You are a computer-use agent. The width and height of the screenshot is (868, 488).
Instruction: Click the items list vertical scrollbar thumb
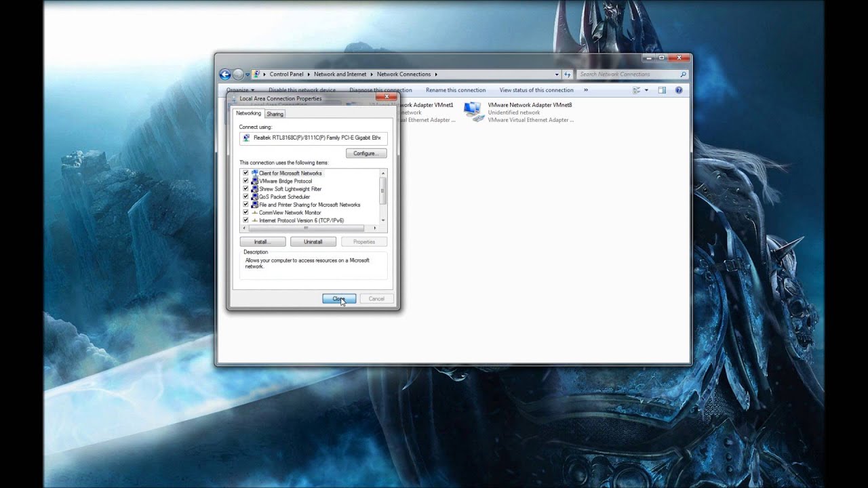coord(383,190)
